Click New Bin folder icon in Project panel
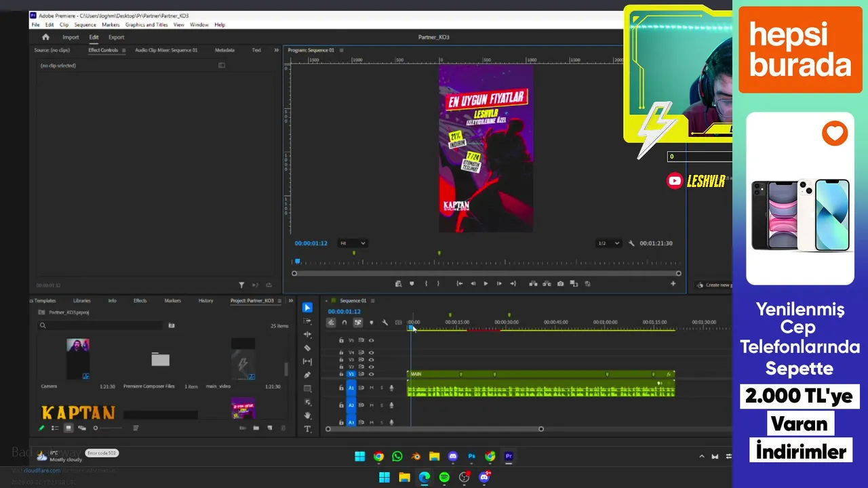Image resolution: width=868 pixels, height=488 pixels. 256,428
